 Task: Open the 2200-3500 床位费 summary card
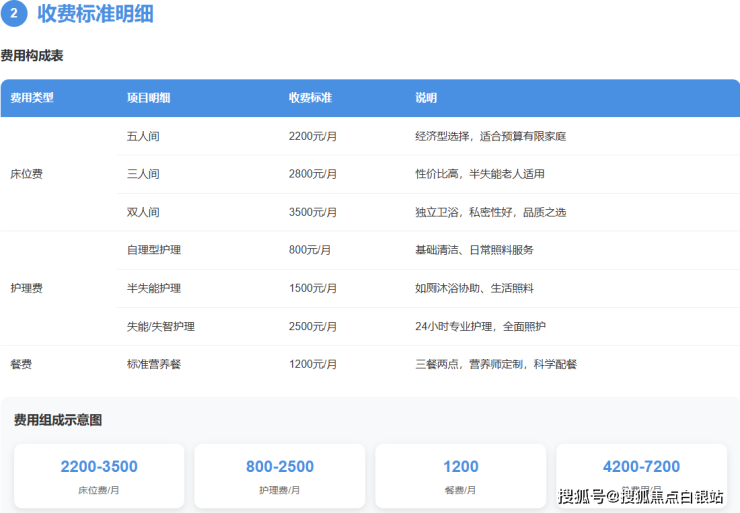(x=99, y=476)
